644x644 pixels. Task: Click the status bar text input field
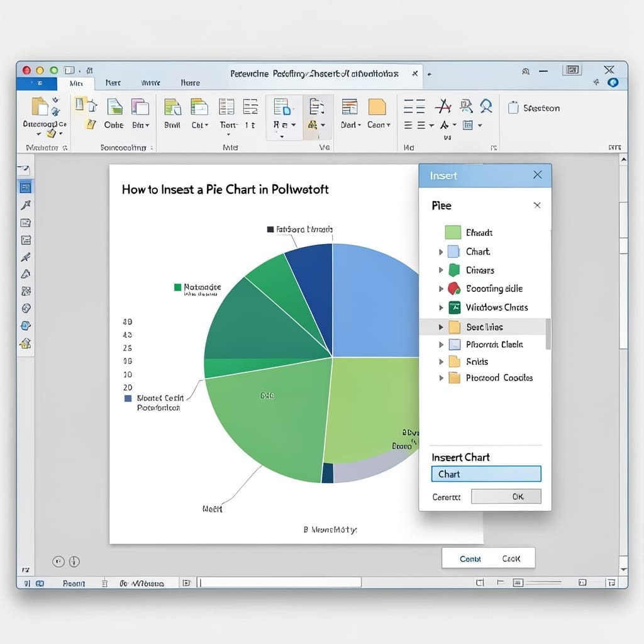[279, 582]
